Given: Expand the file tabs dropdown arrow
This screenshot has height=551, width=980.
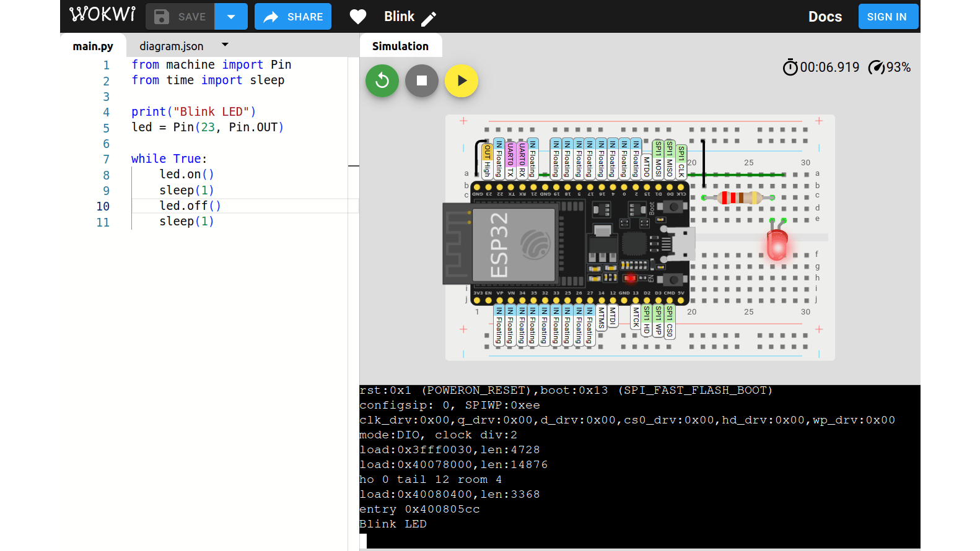Looking at the screenshot, I should (x=225, y=45).
